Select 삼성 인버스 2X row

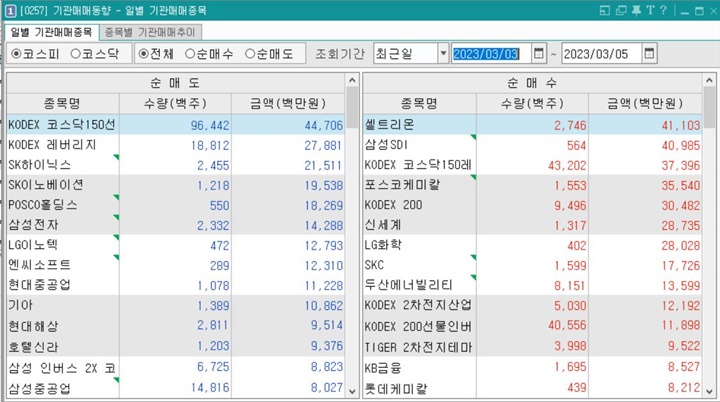point(175,368)
